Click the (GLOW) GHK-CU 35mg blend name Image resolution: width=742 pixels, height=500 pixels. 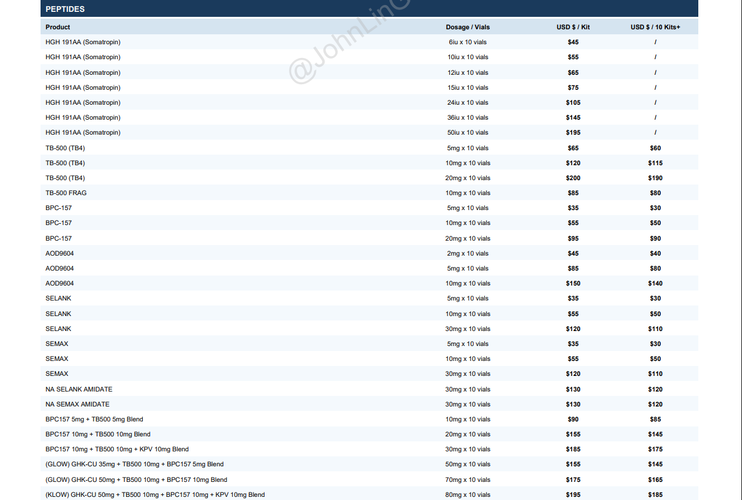click(134, 465)
